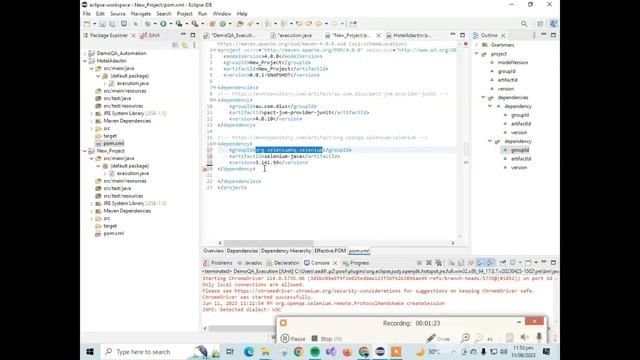The width and height of the screenshot is (640, 360).
Task: Open the File menu
Action: [87, 14]
